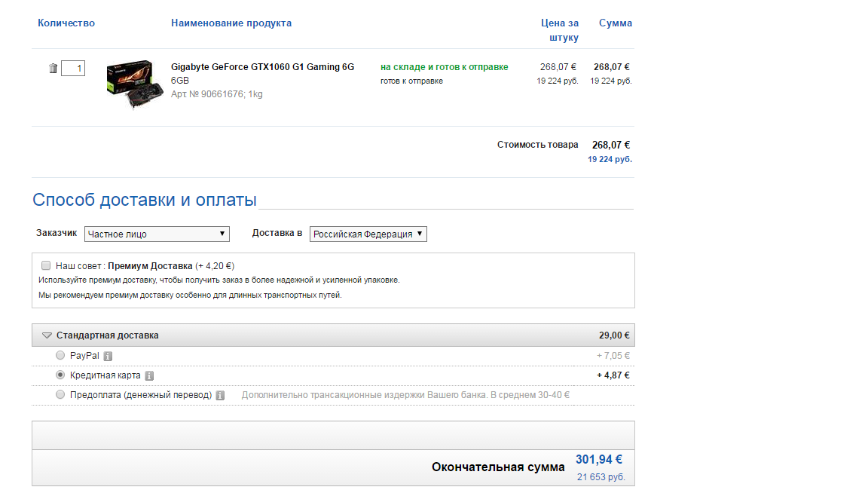Screen dimensions: 868x490
Task: Click the info icon next to Предоплата
Action: (x=220, y=395)
